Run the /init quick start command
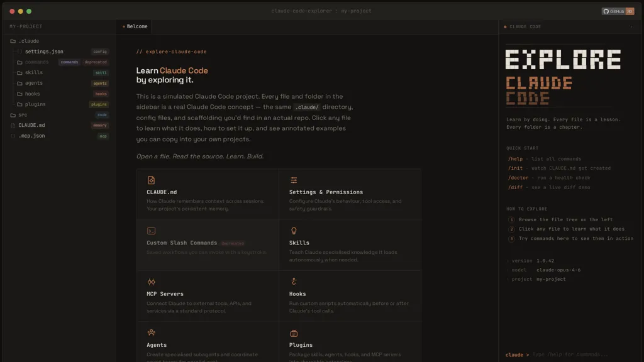This screenshot has height=362, width=644. pos(515,168)
